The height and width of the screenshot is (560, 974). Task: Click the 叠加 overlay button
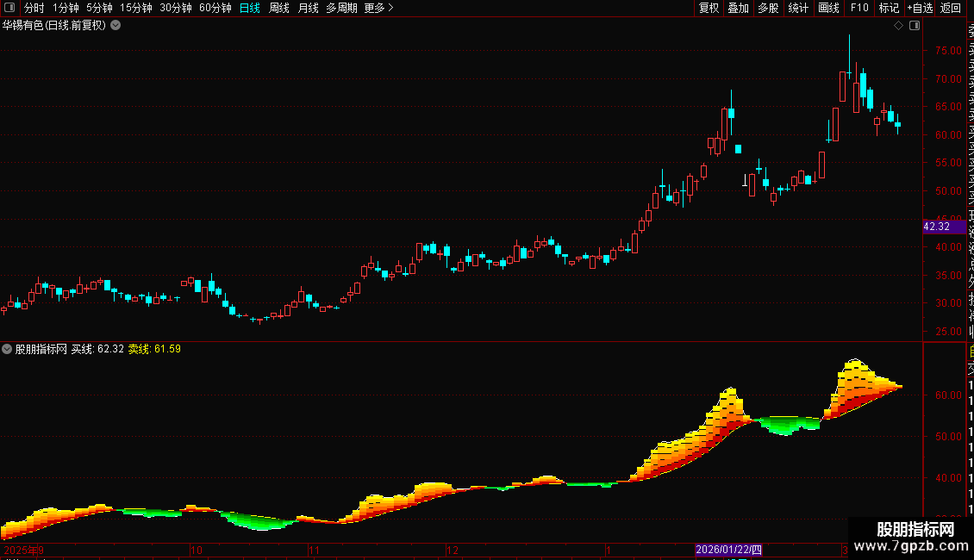(739, 8)
